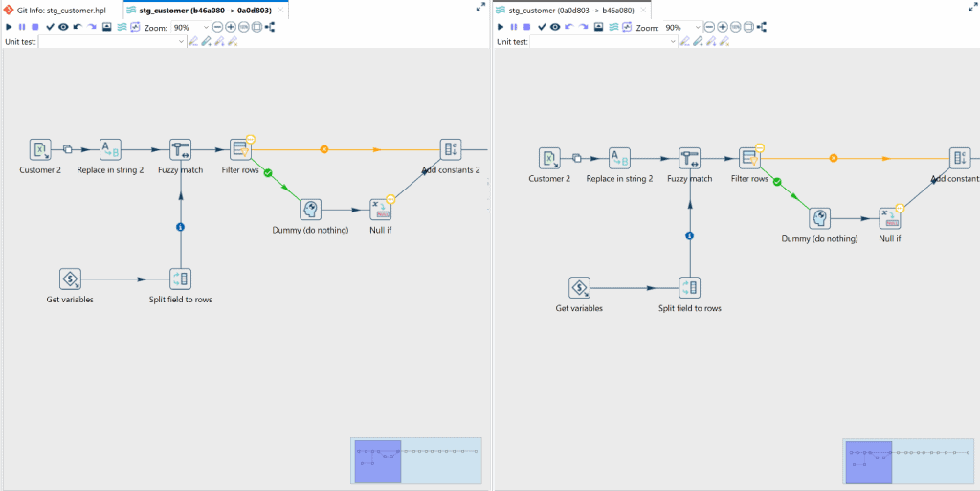The height and width of the screenshot is (491, 980).
Task: Click the graph layout icon, left pane
Action: coord(270,27)
